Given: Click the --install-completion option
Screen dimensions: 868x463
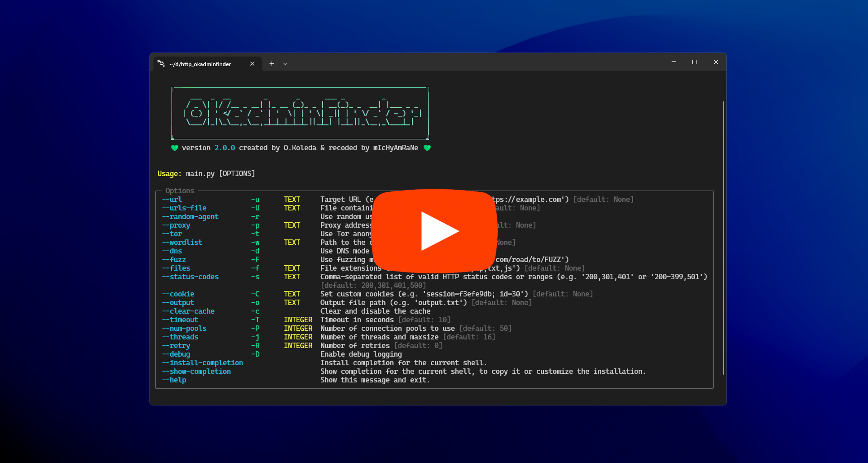Looking at the screenshot, I should (202, 363).
